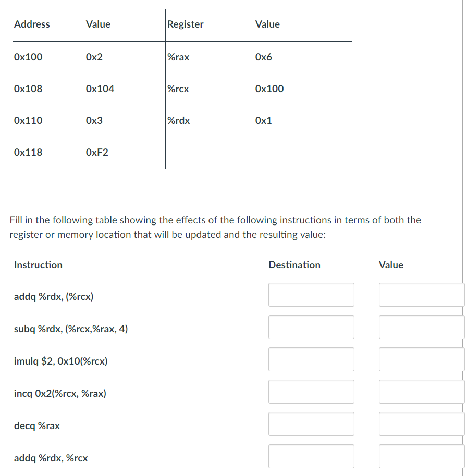Focus the Destination field for incq 0x2(%rcx, %rax)
Screen dimensions: 467x476
(311, 392)
